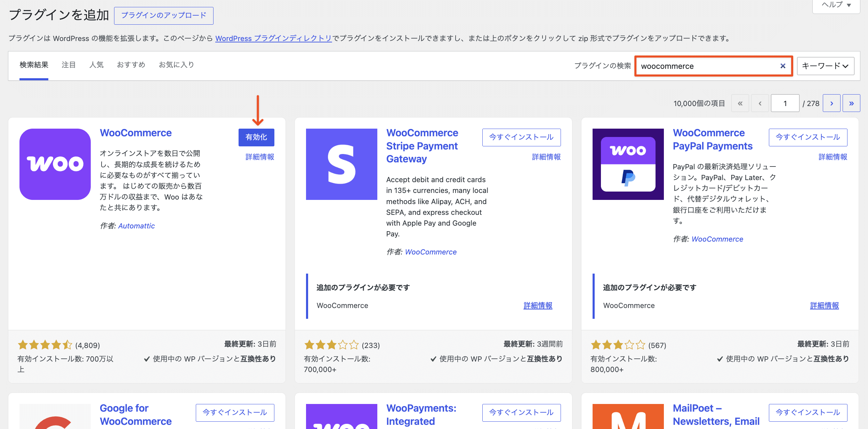Image resolution: width=868 pixels, height=429 pixels.
Task: Click the 800,000+ install count text
Action: (x=607, y=370)
